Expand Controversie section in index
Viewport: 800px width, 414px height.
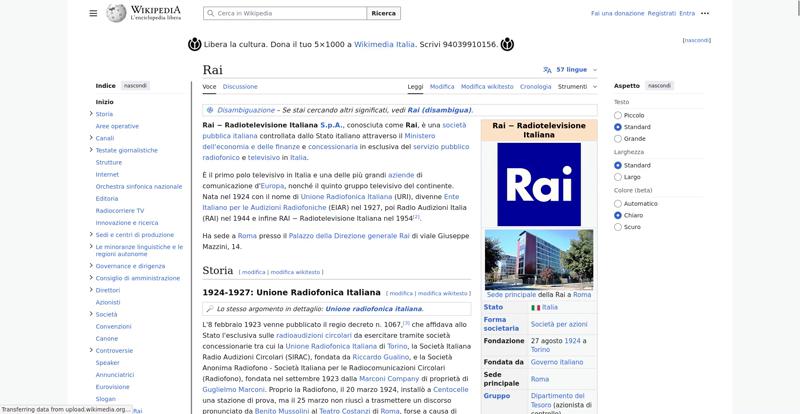[x=91, y=350]
